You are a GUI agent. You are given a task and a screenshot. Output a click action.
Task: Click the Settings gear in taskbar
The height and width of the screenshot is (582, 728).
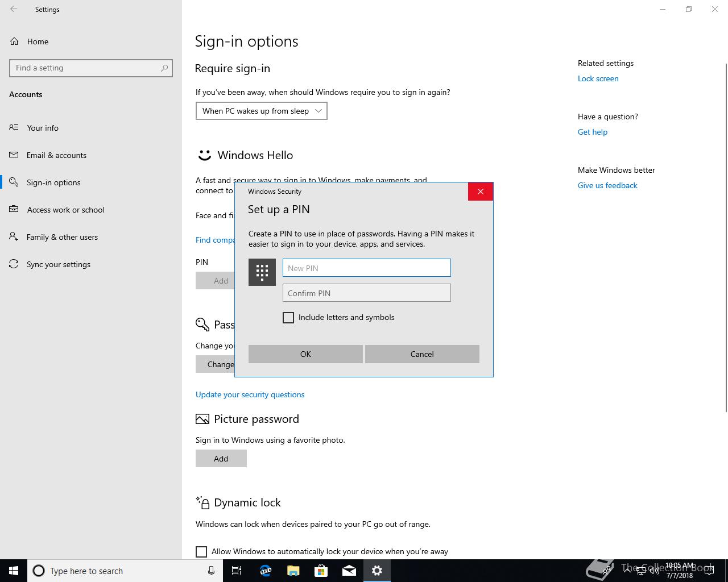pyautogui.click(x=377, y=571)
